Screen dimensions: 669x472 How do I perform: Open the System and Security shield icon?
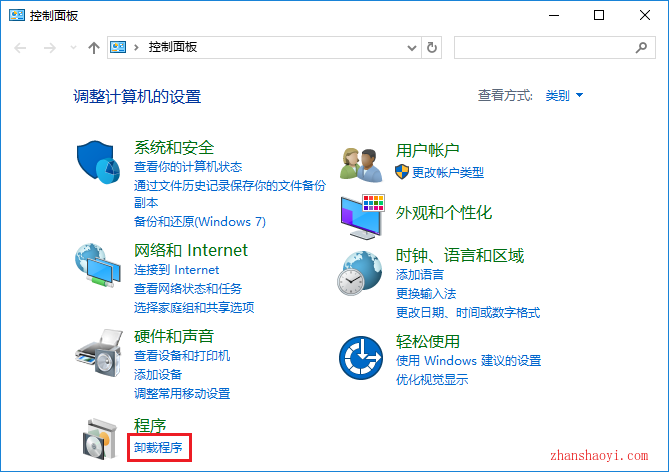click(x=98, y=162)
